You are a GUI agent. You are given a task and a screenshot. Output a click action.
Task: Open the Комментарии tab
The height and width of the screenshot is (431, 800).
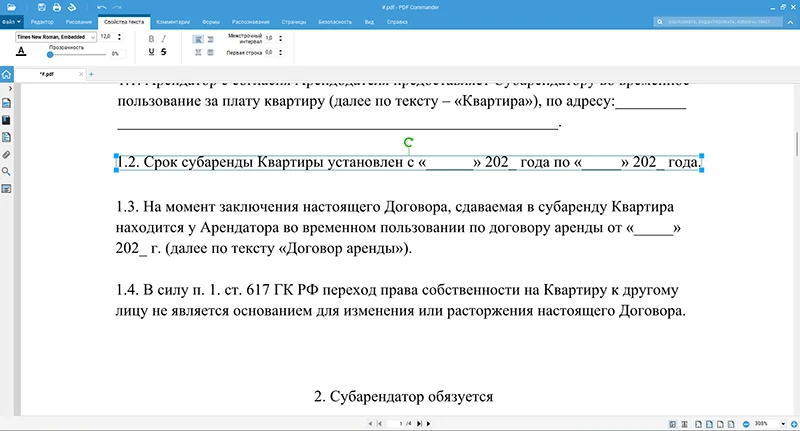pos(173,22)
